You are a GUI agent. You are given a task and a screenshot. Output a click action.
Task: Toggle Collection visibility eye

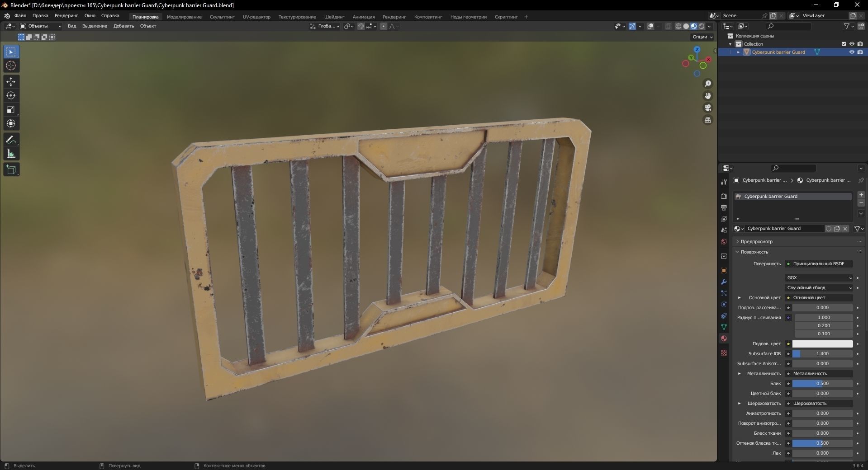click(852, 44)
